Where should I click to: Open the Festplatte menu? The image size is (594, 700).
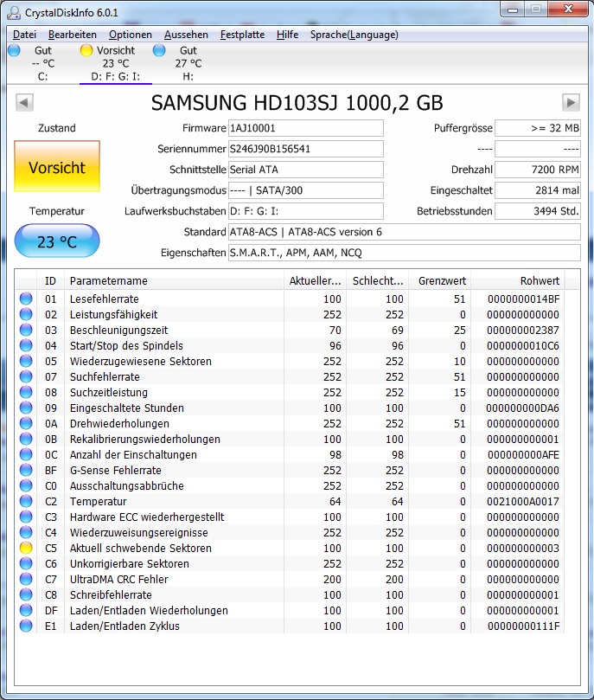(242, 35)
